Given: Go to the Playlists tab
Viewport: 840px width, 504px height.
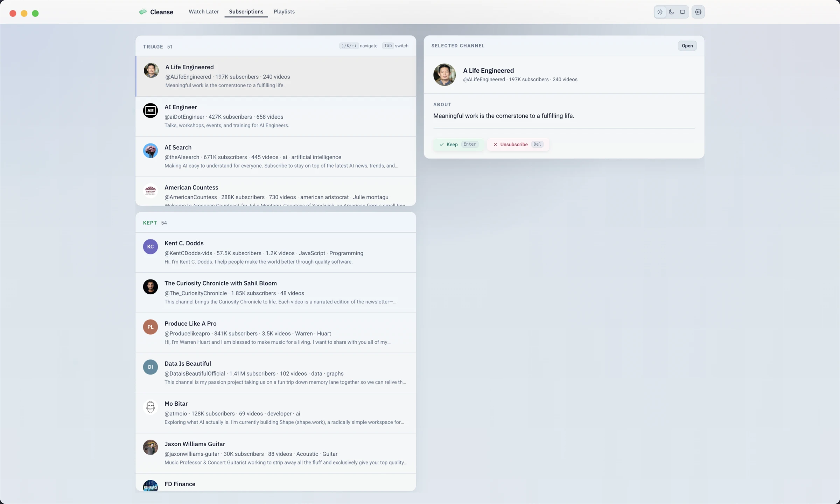Looking at the screenshot, I should 284,12.
